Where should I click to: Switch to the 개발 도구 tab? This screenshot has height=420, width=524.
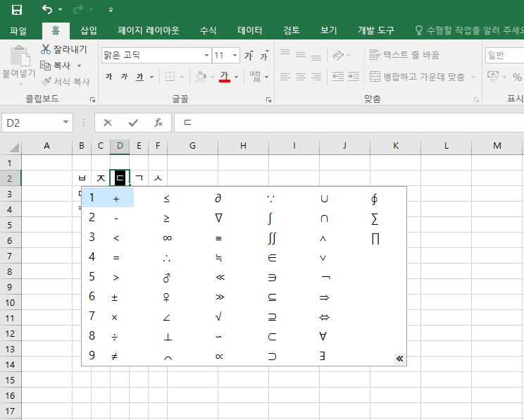coord(376,31)
